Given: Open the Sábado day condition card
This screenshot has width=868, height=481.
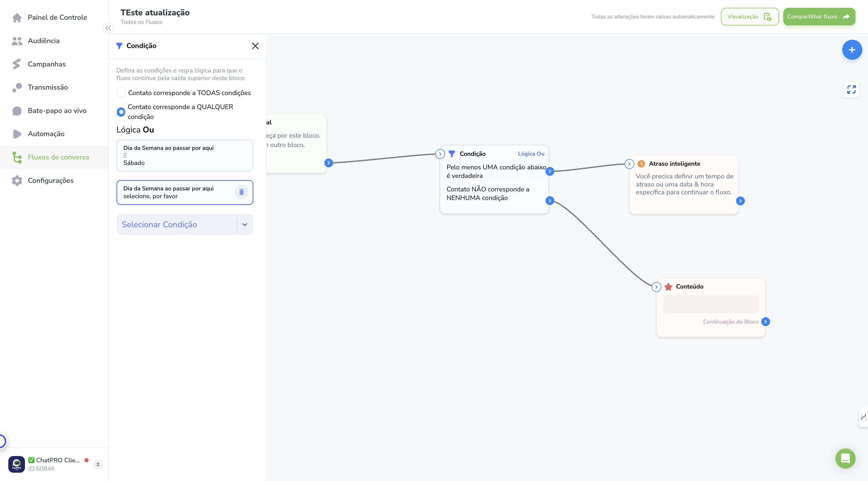Looking at the screenshot, I should click(185, 155).
